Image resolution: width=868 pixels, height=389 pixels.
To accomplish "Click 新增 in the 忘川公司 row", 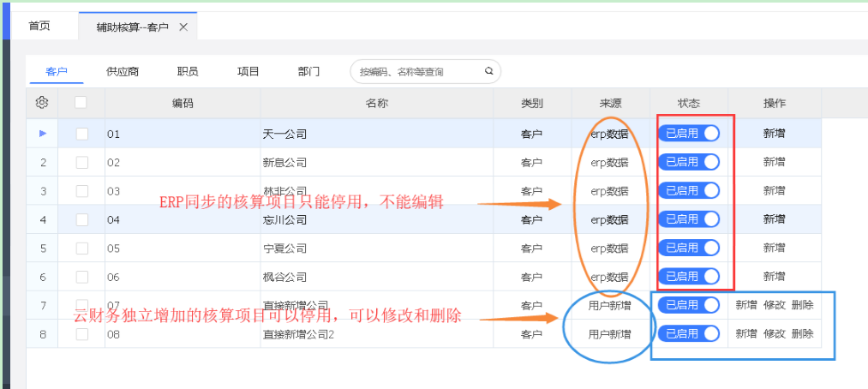I will click(774, 219).
